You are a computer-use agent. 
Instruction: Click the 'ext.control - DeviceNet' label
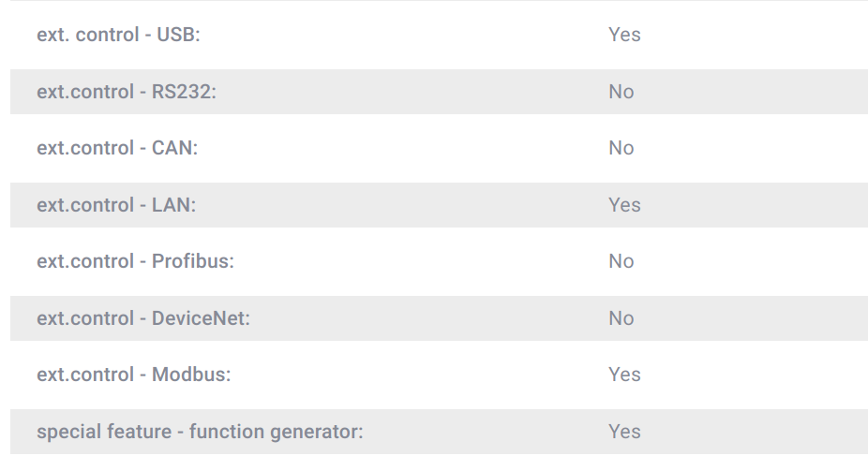(143, 318)
